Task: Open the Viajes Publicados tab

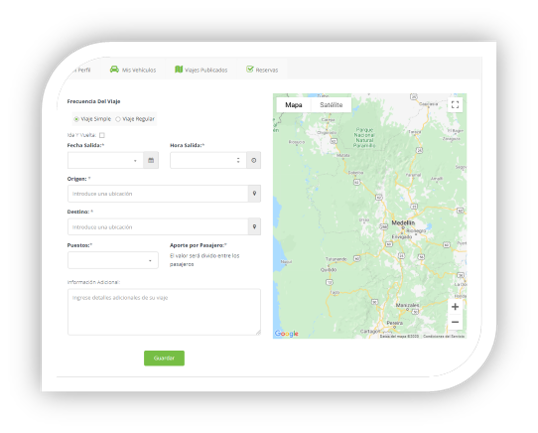Action: (x=201, y=70)
